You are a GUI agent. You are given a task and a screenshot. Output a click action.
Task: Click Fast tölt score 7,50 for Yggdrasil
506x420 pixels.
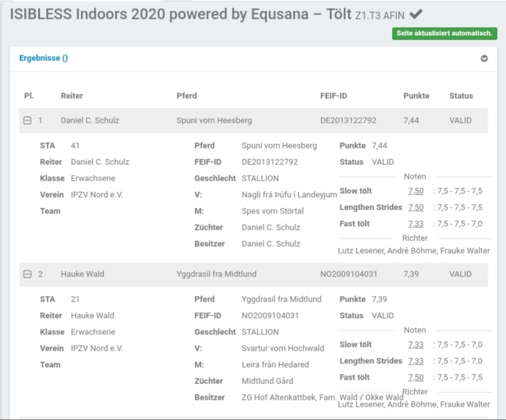pyautogui.click(x=416, y=377)
